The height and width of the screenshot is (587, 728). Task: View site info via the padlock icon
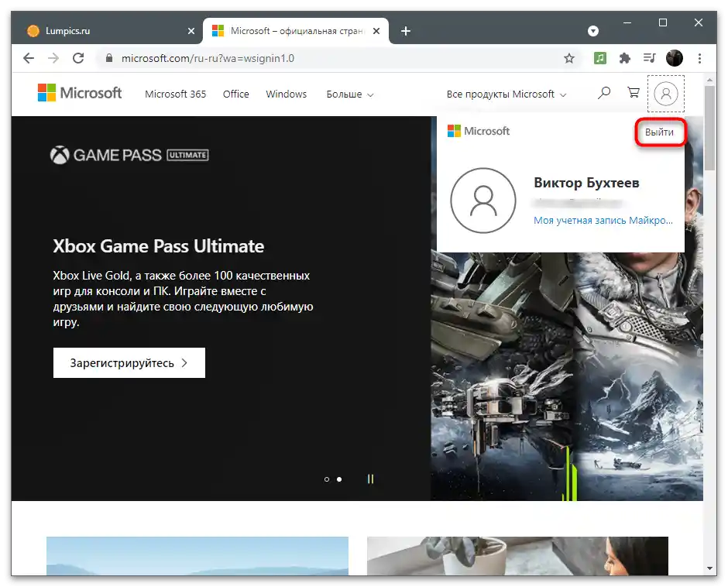point(109,58)
